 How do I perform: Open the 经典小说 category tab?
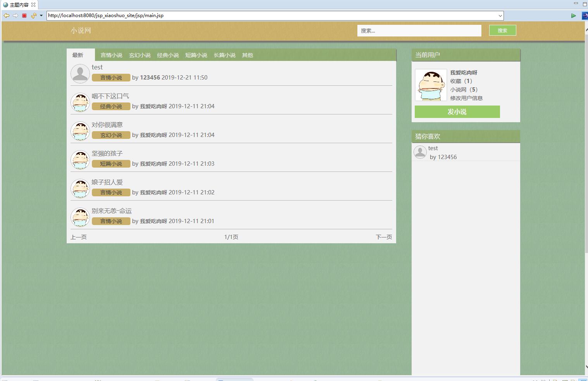(168, 55)
